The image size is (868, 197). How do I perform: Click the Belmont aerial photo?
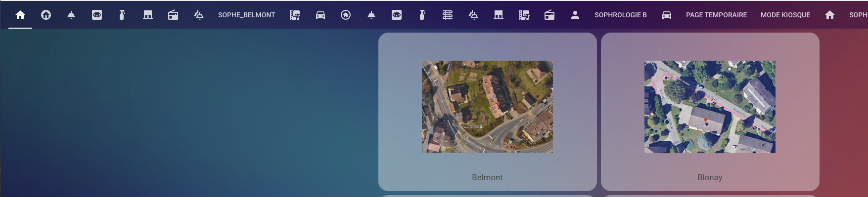tap(487, 107)
